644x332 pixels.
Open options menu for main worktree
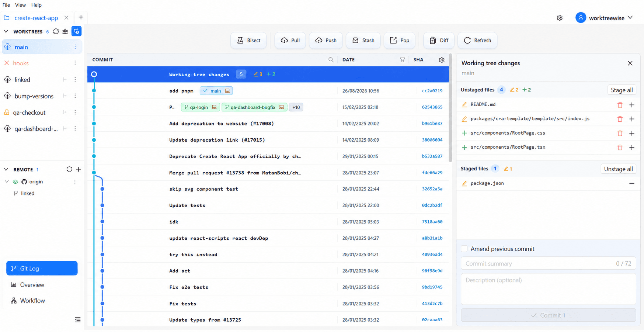(x=75, y=47)
